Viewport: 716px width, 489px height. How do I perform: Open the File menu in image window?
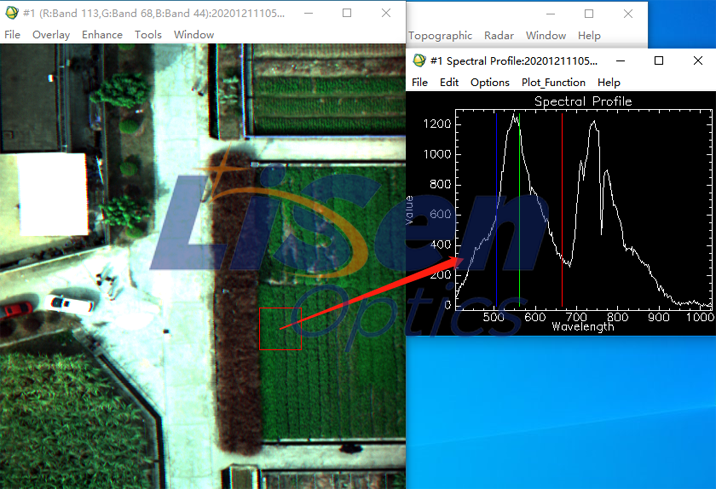click(12, 35)
